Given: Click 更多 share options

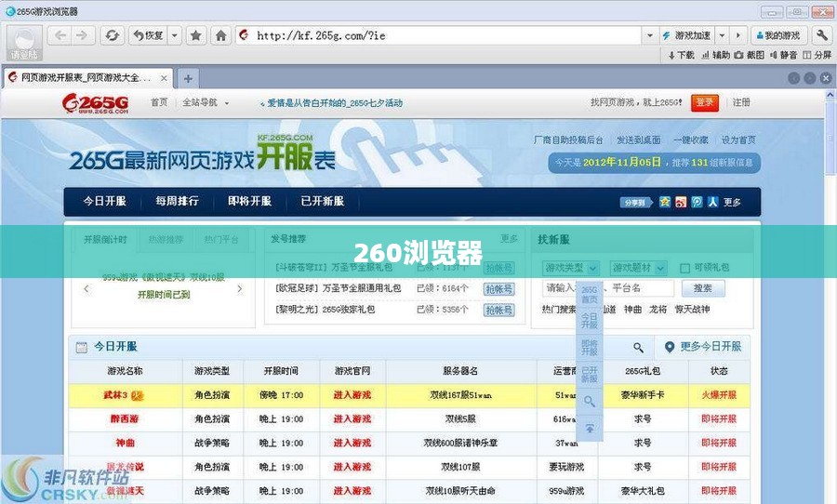Looking at the screenshot, I should click(732, 203).
